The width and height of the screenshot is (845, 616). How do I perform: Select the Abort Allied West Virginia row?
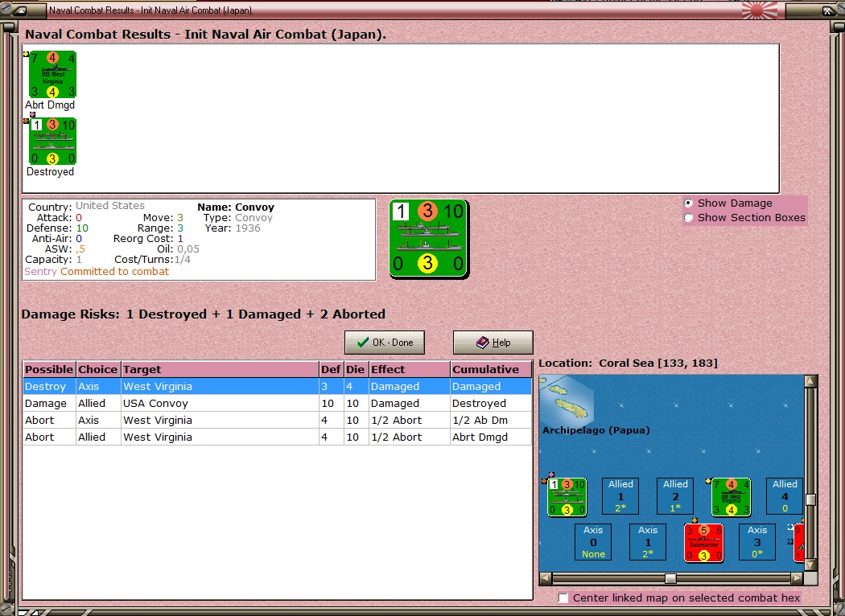(x=277, y=437)
